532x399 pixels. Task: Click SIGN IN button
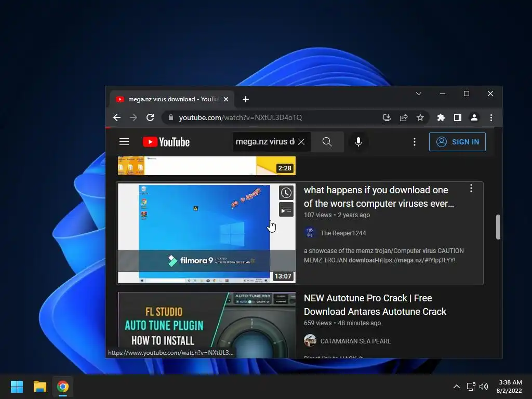point(457,142)
